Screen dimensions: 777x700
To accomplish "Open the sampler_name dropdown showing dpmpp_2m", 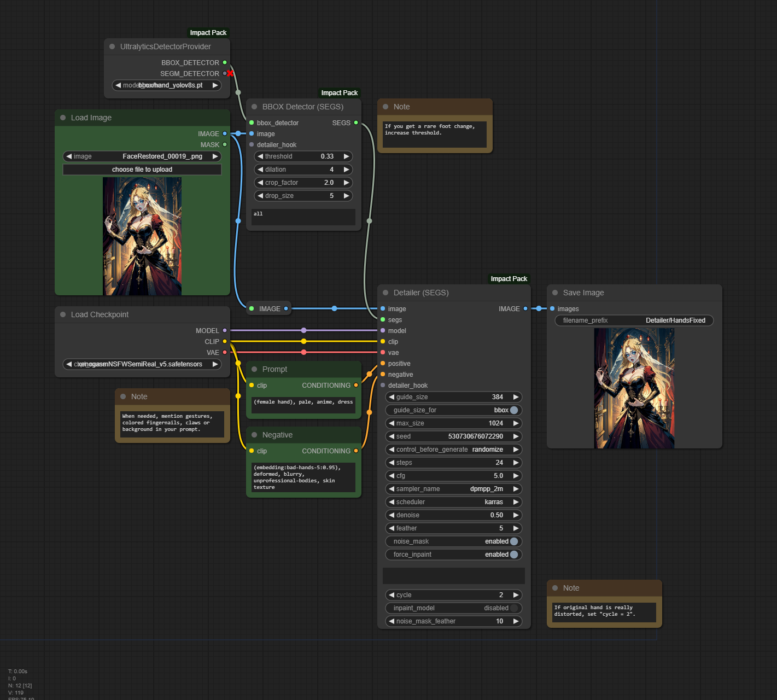I will pos(453,489).
